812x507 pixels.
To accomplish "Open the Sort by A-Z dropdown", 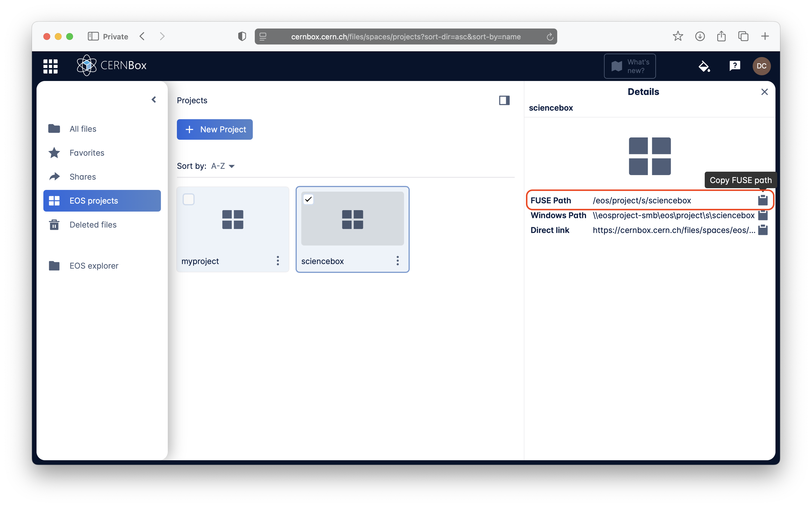I will pyautogui.click(x=223, y=166).
